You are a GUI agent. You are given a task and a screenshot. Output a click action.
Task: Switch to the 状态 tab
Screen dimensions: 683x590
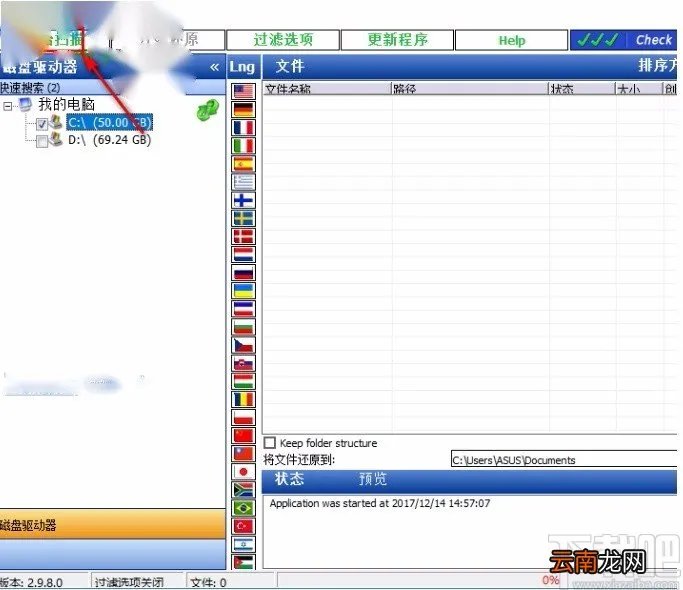coord(289,479)
